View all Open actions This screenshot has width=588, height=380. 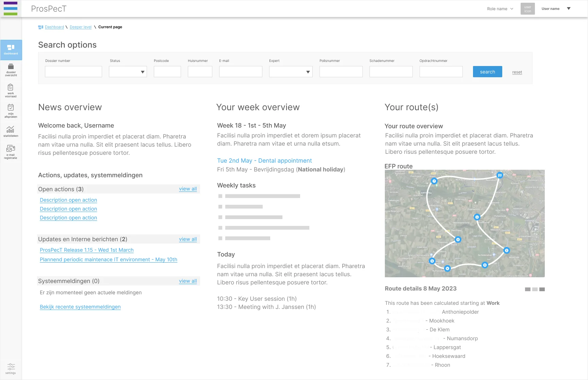188,189
